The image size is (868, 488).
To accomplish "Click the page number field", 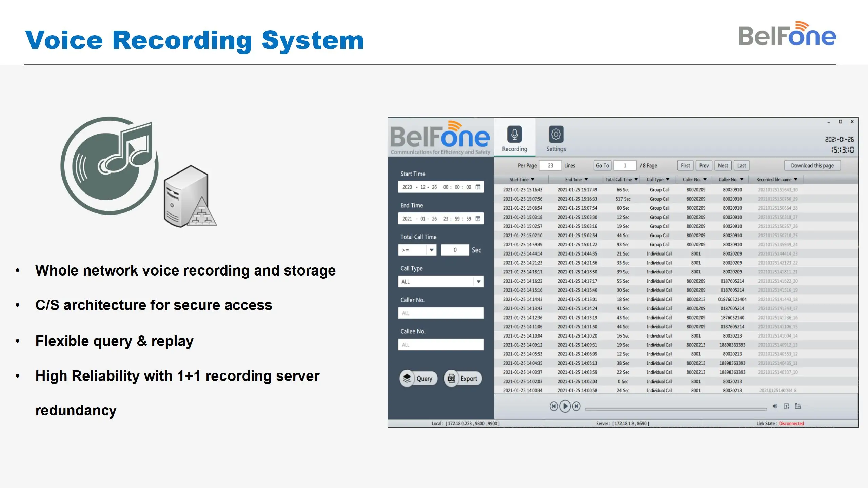I will click(625, 166).
